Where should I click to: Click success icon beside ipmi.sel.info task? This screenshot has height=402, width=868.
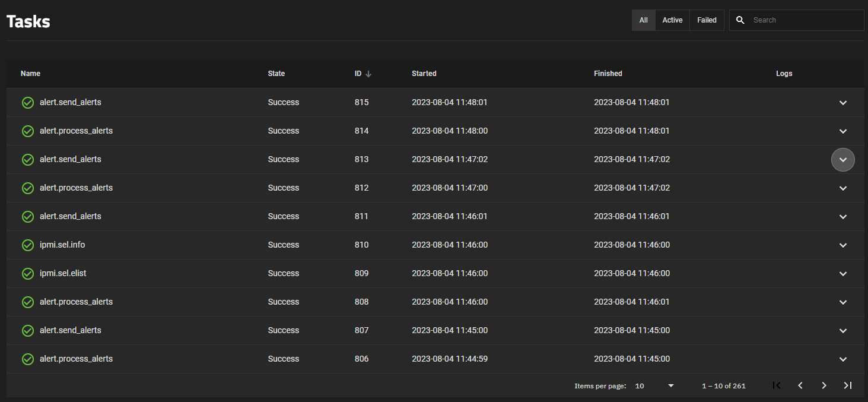28,245
